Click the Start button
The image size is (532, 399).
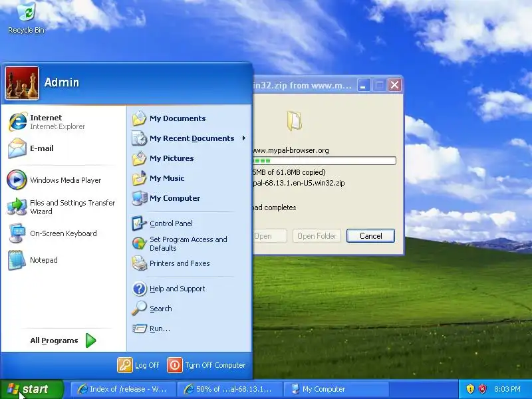[x=31, y=389]
